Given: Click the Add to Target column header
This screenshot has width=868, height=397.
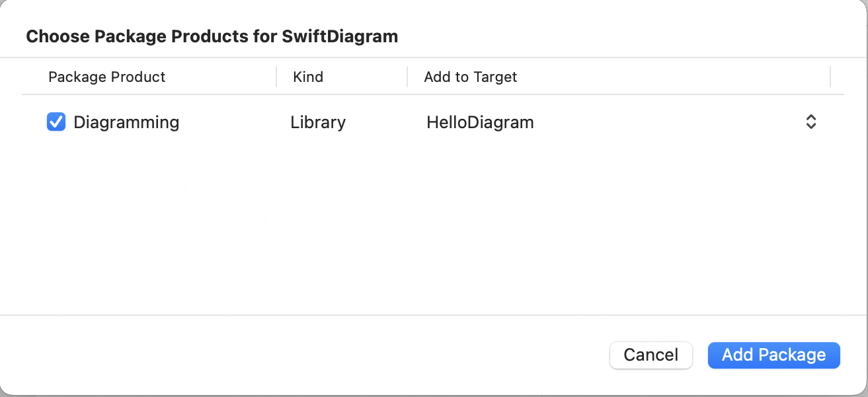Looking at the screenshot, I should [470, 77].
